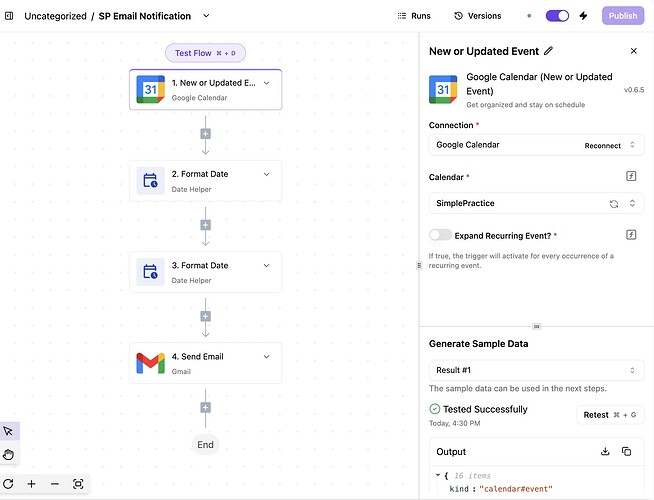Select the hand pan tool

pyautogui.click(x=9, y=455)
